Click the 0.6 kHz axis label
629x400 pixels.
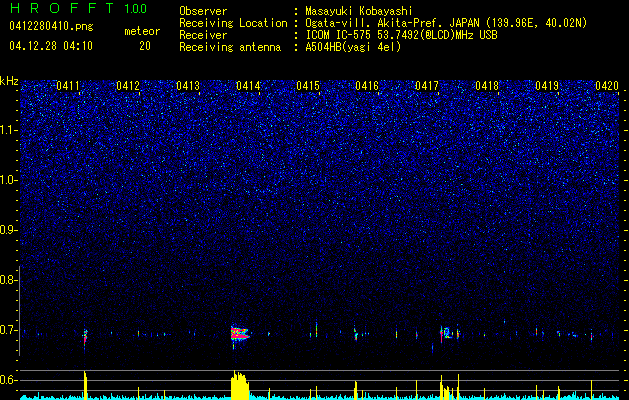click(x=8, y=380)
